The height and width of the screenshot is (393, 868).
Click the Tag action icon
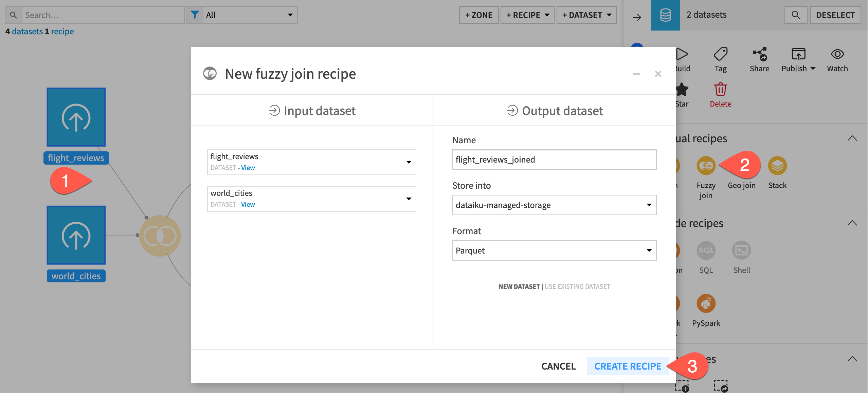(x=720, y=54)
